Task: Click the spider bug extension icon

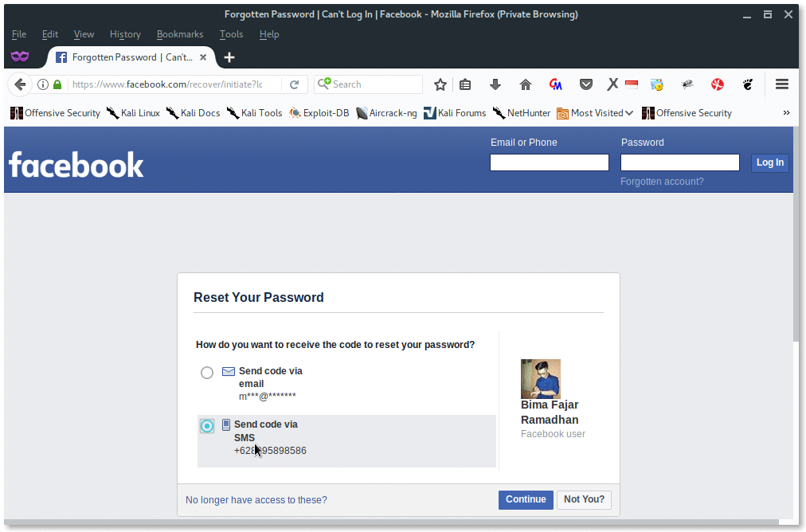Action: 687,84
